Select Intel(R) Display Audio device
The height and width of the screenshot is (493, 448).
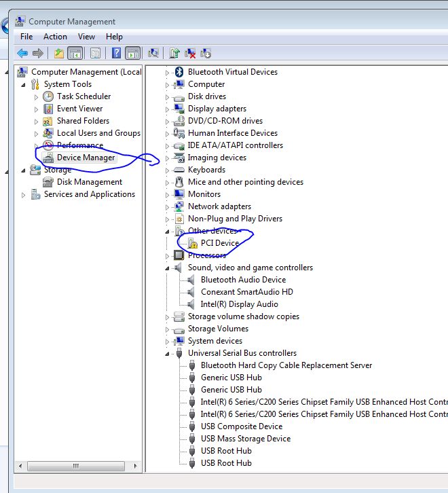tap(239, 304)
